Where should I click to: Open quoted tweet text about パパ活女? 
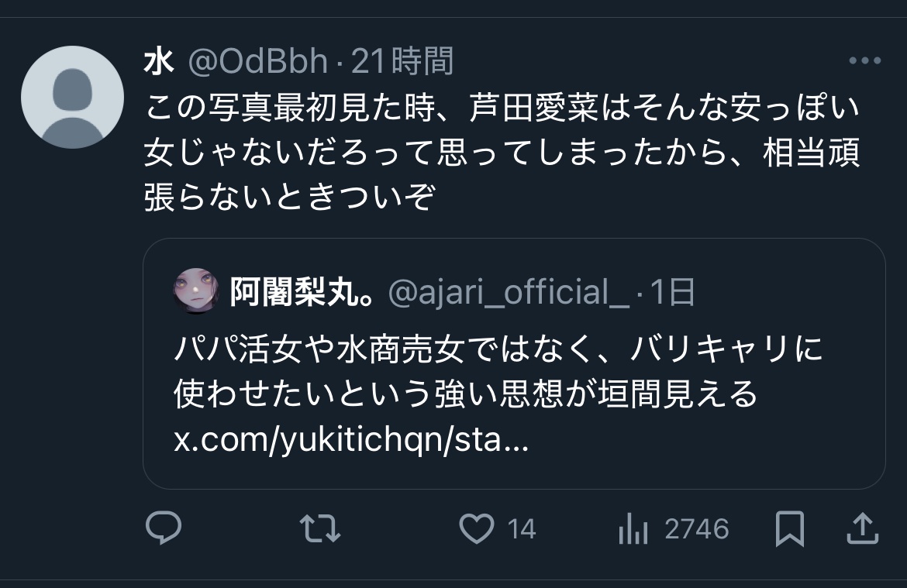click(498, 371)
